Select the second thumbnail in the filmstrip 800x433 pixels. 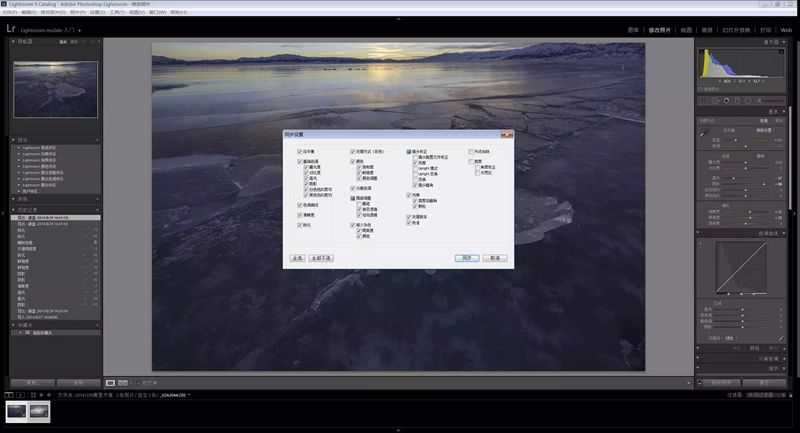click(39, 412)
